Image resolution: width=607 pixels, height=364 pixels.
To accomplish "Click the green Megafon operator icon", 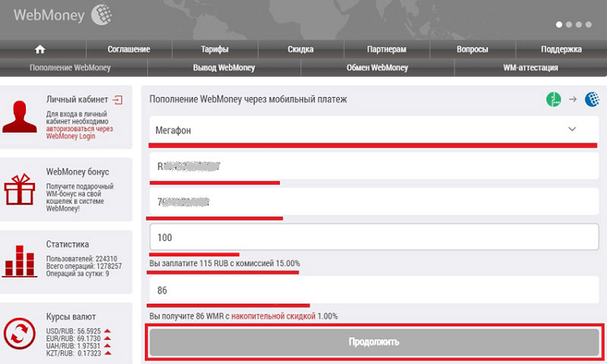I will (554, 99).
